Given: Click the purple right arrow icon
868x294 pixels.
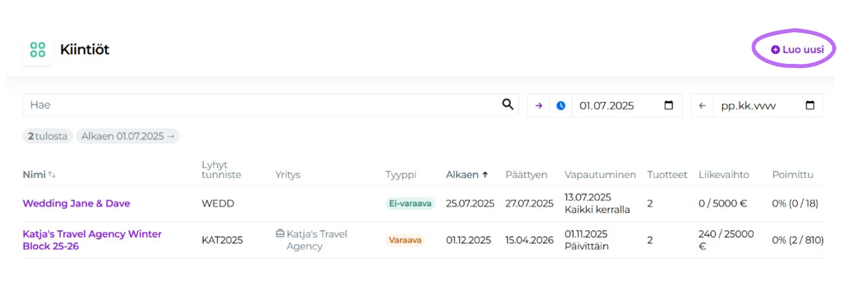Looking at the screenshot, I should (539, 106).
